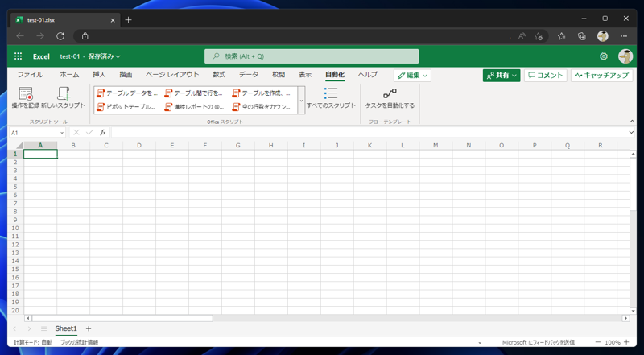Add a new sheet with plus icon
The height and width of the screenshot is (355, 644).
click(89, 328)
